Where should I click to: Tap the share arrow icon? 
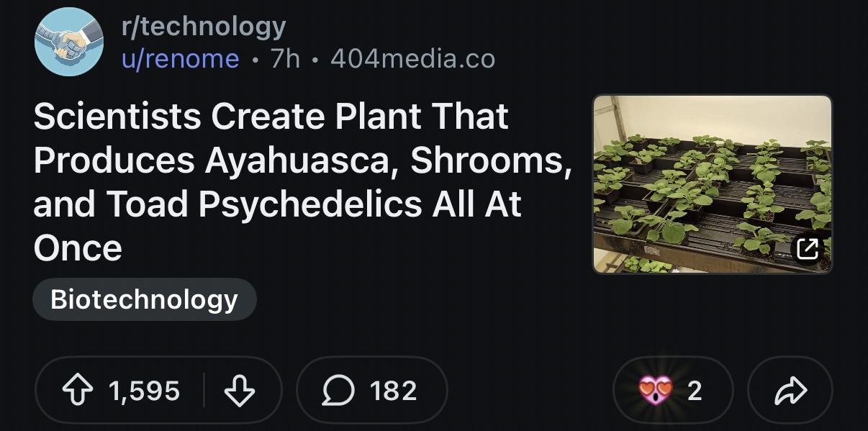pos(790,391)
